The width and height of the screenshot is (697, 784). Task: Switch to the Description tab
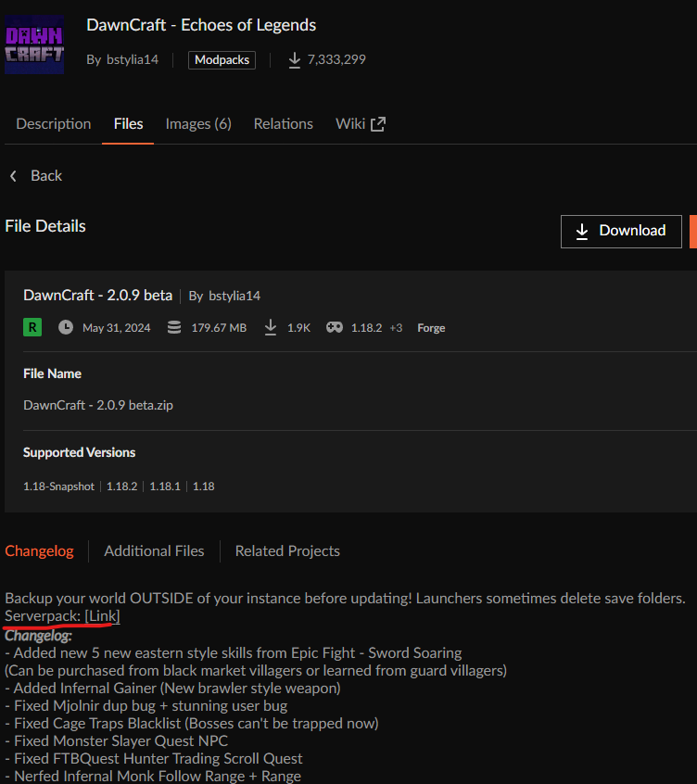tap(54, 124)
